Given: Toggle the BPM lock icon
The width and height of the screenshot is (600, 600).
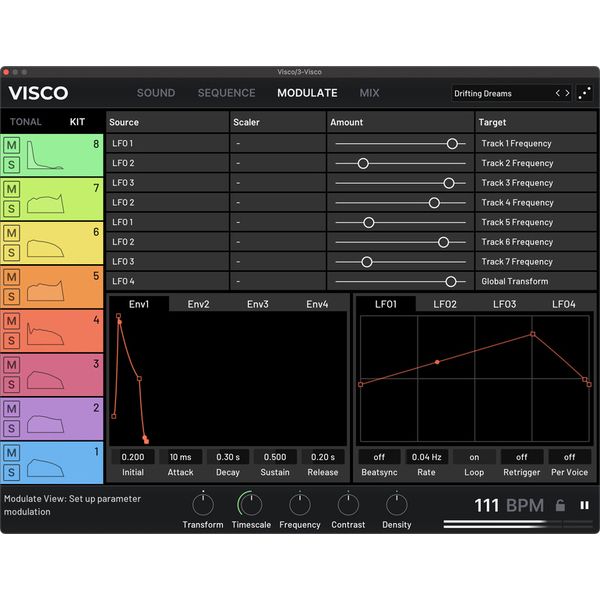Looking at the screenshot, I should click(x=560, y=505).
